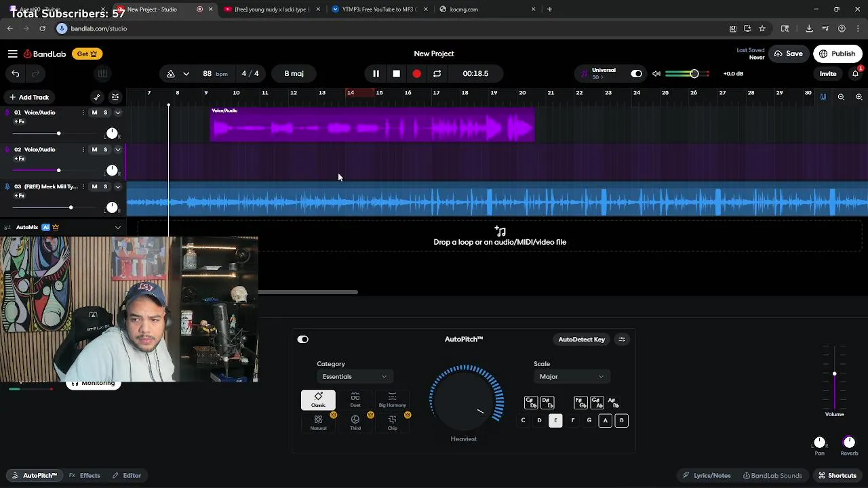Open the 4/4 time signature selector
868x488 pixels.
[250, 73]
